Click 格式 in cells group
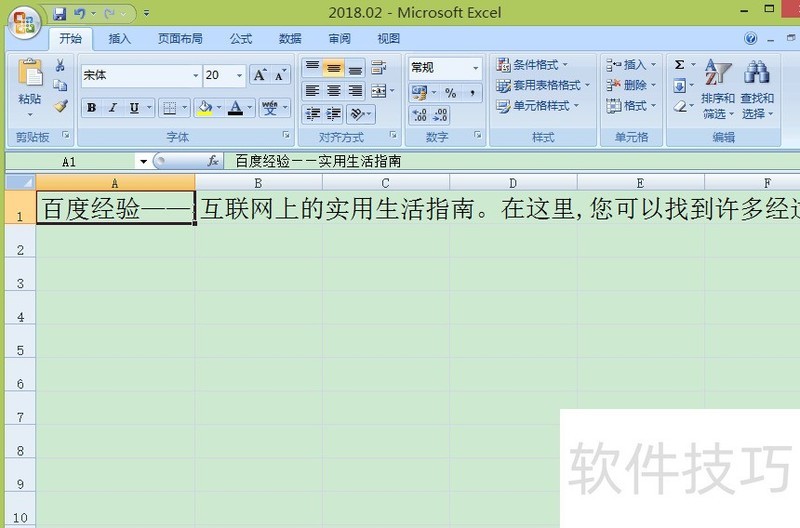The image size is (800, 528). (631, 106)
